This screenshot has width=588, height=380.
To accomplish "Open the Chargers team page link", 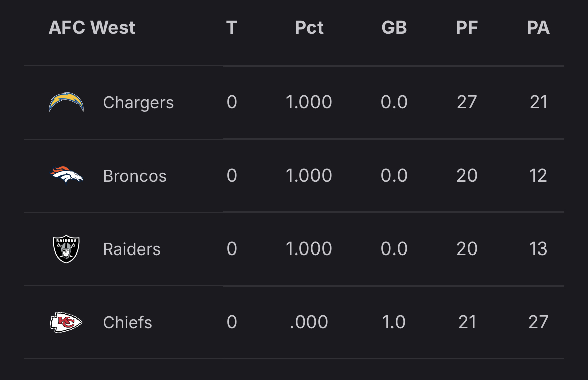I will click(x=138, y=102).
